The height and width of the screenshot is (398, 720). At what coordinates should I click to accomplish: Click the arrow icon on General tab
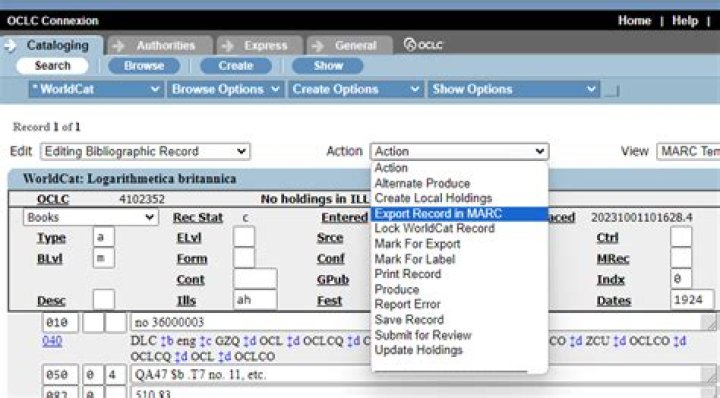coord(318,46)
